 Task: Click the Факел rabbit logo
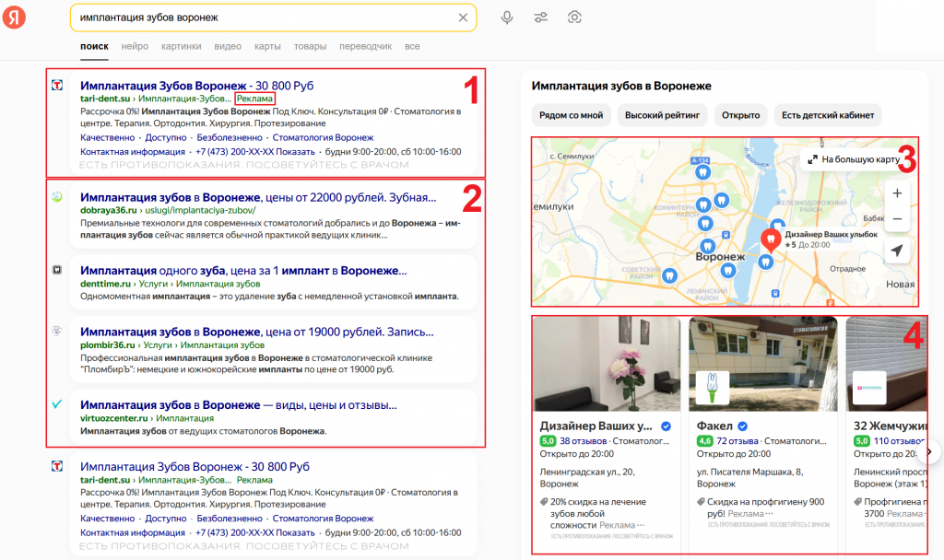click(713, 388)
